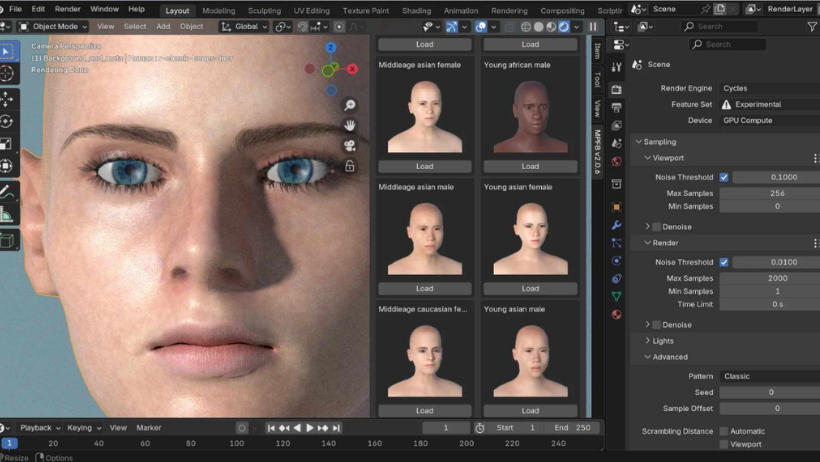Select the Transform tool
The width and height of the screenshot is (820, 462).
point(7,166)
